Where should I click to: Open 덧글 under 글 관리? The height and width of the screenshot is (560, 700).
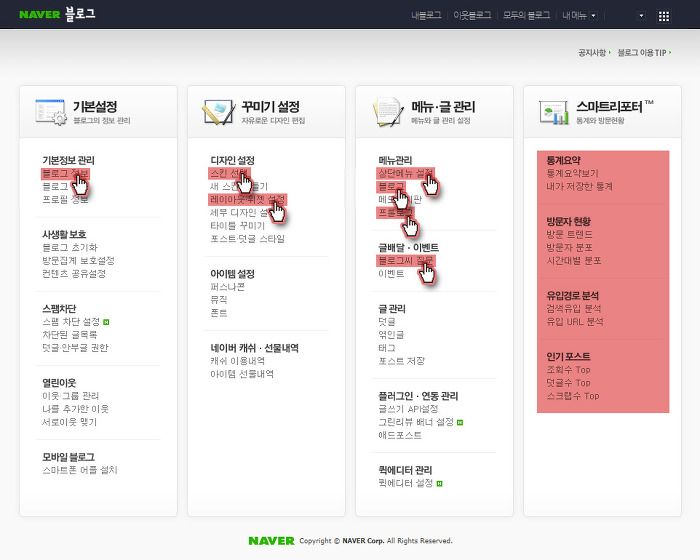pyautogui.click(x=387, y=322)
